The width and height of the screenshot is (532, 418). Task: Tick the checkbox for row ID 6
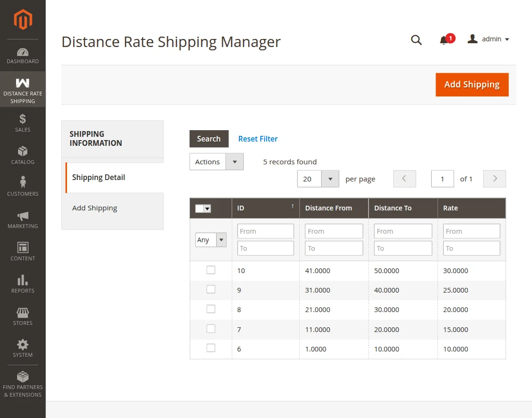click(x=211, y=348)
